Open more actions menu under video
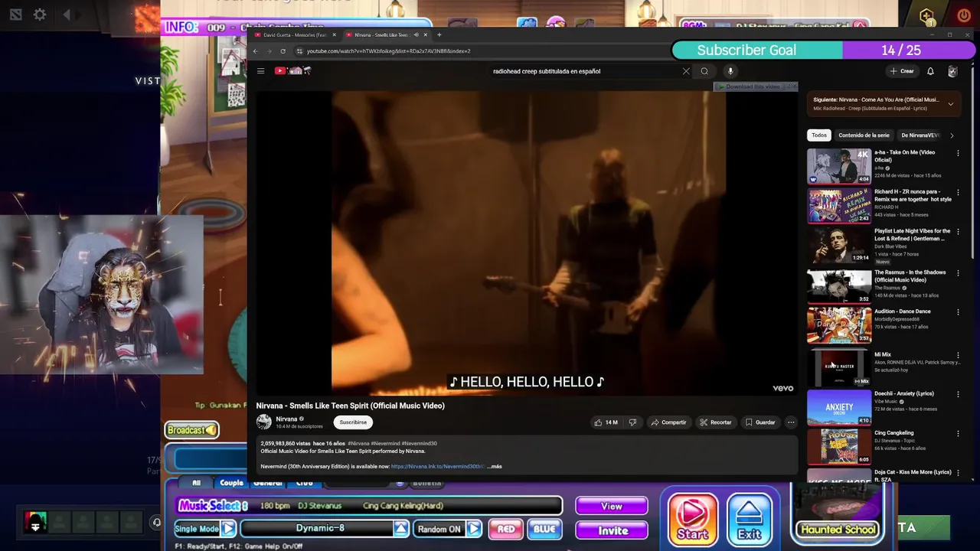Viewport: 980px width, 551px height. tap(791, 422)
